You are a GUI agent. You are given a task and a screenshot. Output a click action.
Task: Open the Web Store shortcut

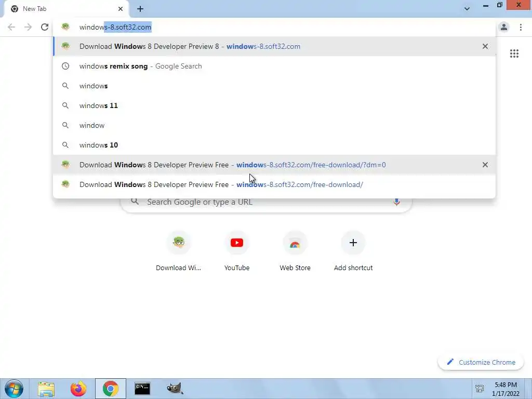coord(295,251)
